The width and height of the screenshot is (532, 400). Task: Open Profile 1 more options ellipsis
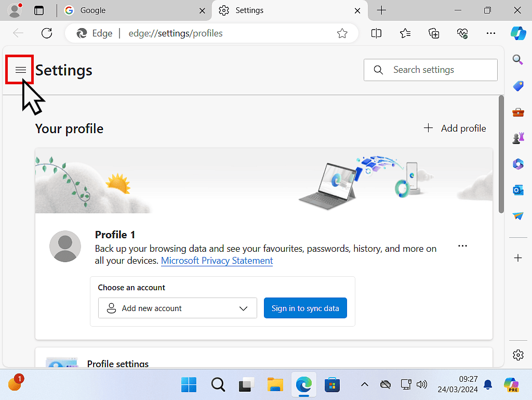click(x=462, y=246)
